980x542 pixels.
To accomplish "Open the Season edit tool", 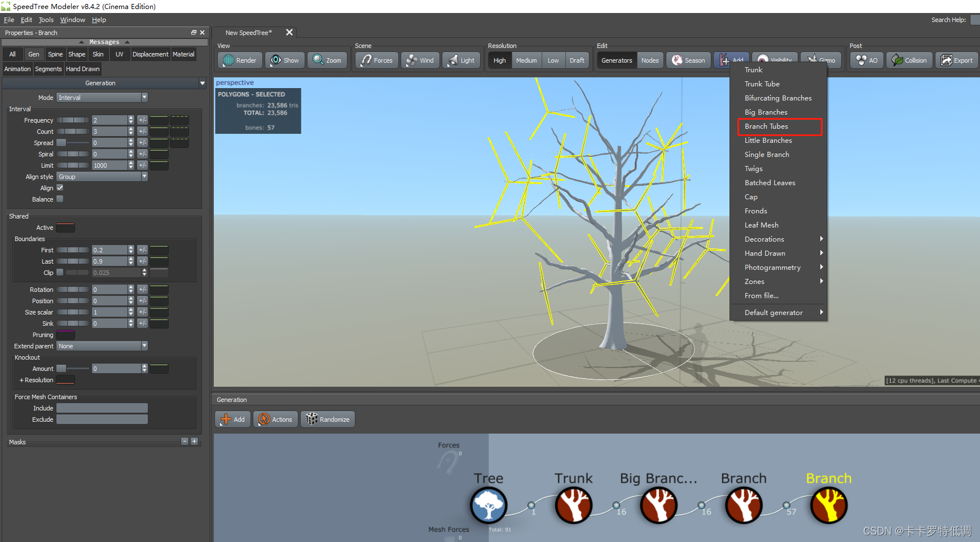I will [688, 60].
